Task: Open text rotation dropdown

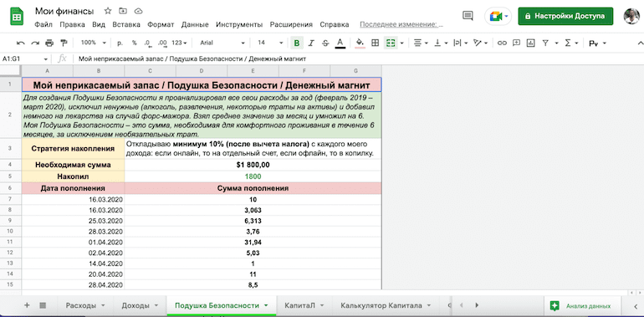Action: [x=480, y=43]
